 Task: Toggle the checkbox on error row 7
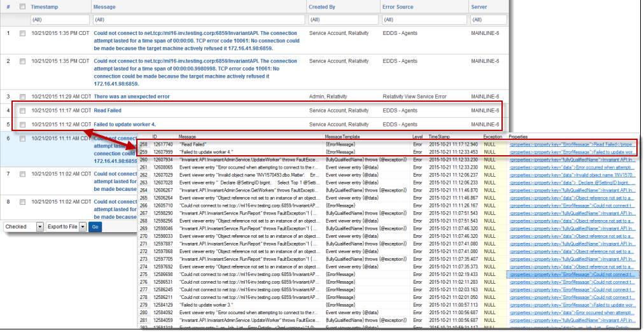pos(22,173)
